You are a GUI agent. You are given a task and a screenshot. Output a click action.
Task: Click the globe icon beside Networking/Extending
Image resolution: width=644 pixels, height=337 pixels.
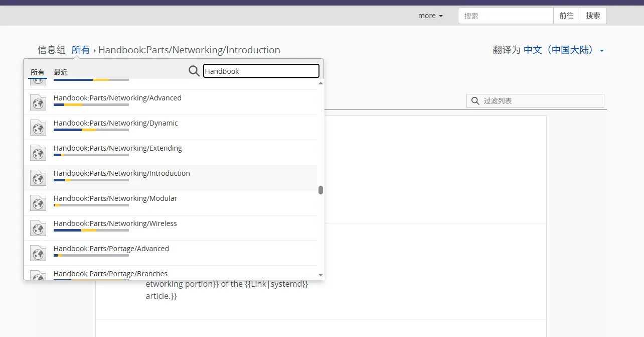(x=38, y=153)
